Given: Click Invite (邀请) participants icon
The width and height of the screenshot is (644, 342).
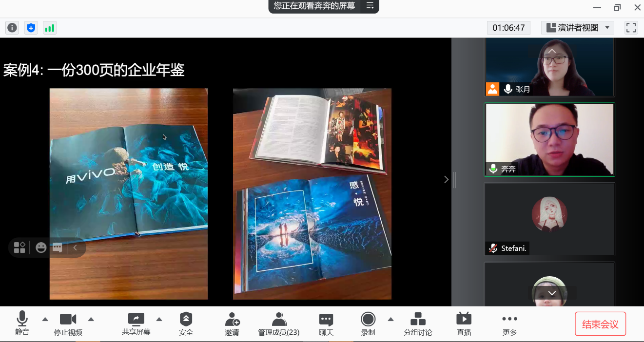Looking at the screenshot, I should [232, 324].
